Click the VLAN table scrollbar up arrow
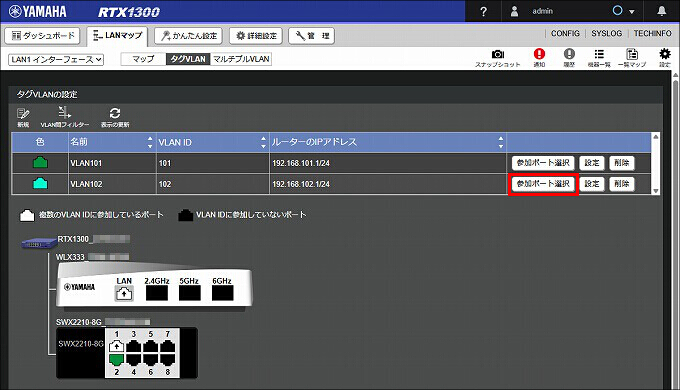The height and width of the screenshot is (390, 680). (x=656, y=137)
